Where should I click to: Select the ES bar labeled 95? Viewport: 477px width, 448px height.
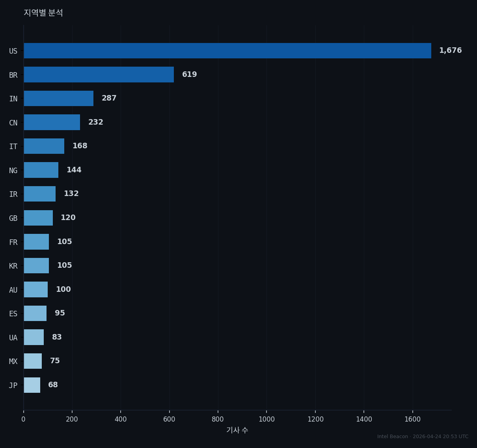point(35,313)
